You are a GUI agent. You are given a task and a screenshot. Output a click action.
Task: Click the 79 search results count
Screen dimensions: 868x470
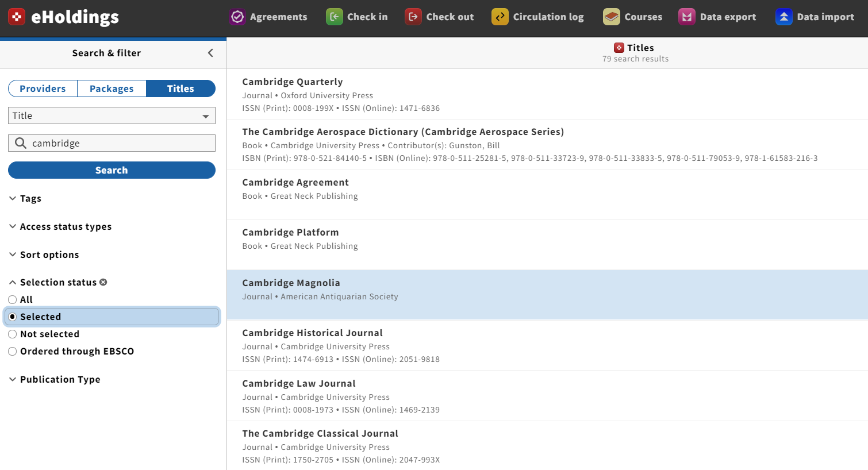tap(635, 59)
